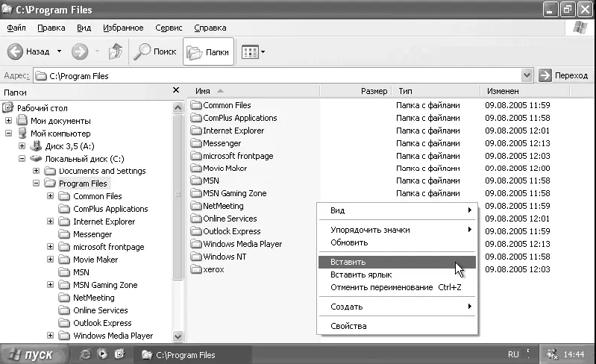
Task: Open the пуск Start button
Action: [34, 354]
